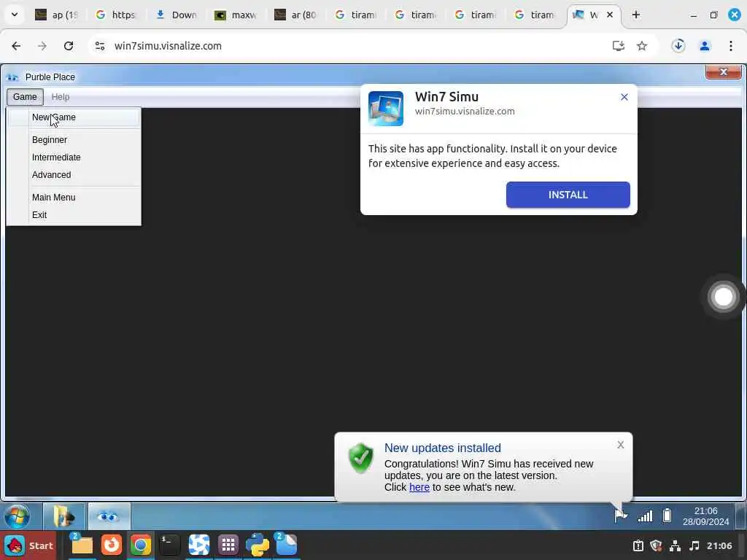Close the Purble Place window
747x560 pixels.
click(723, 72)
